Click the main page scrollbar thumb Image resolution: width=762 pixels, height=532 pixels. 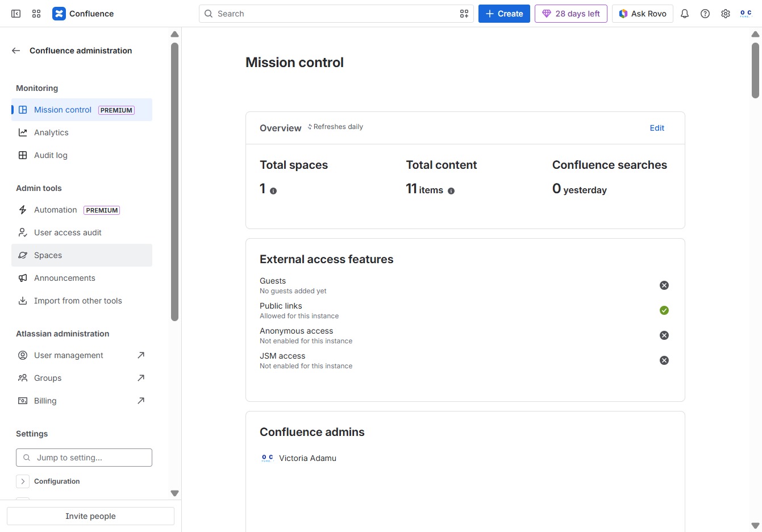(755, 70)
